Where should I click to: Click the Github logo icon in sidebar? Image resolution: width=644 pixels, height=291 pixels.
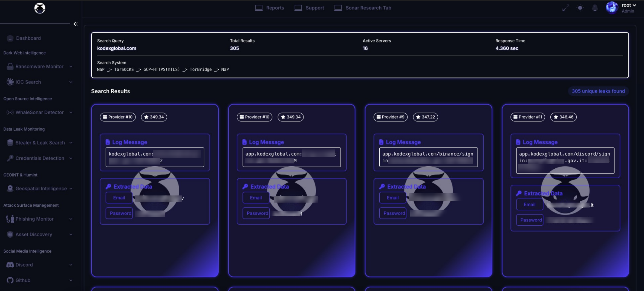coord(10,280)
